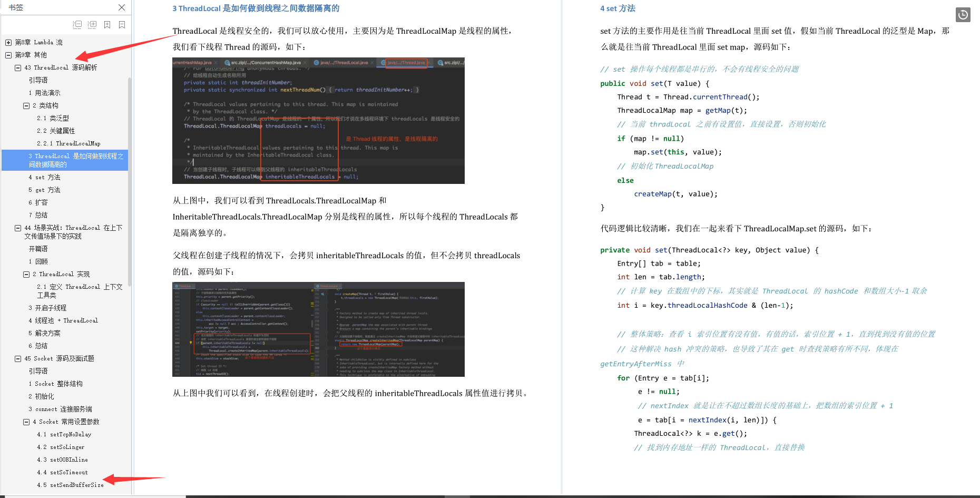Viewport: 980px width, 498px height.
Task: Select bookmark 44 场景实战 ThreadLocal
Action: (73, 232)
